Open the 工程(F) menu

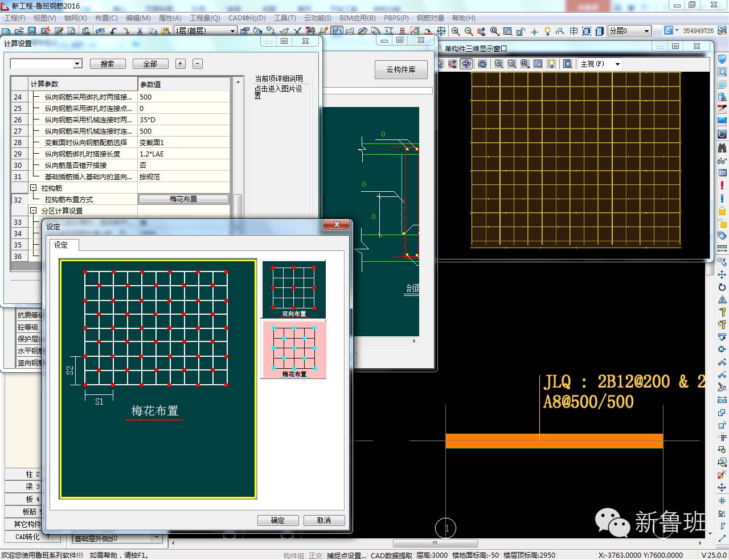point(15,18)
